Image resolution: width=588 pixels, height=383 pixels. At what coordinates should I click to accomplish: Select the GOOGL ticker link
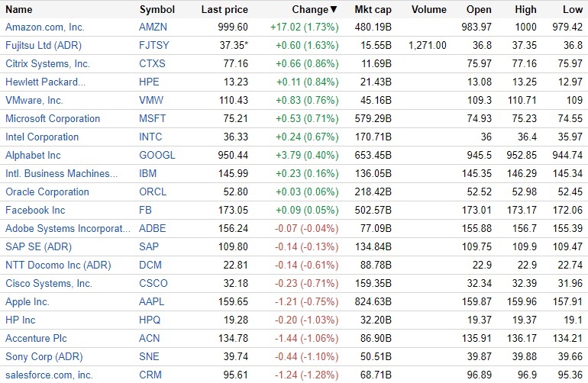(156, 155)
